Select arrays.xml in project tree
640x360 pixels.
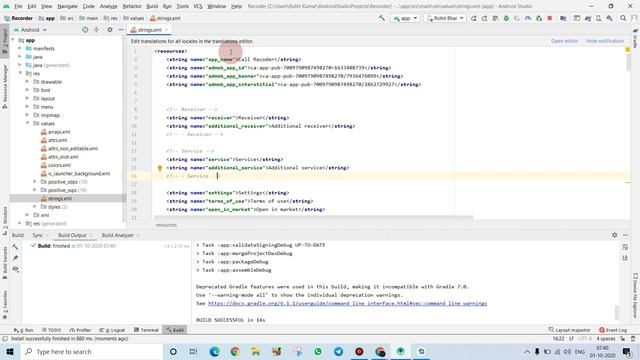56,132
